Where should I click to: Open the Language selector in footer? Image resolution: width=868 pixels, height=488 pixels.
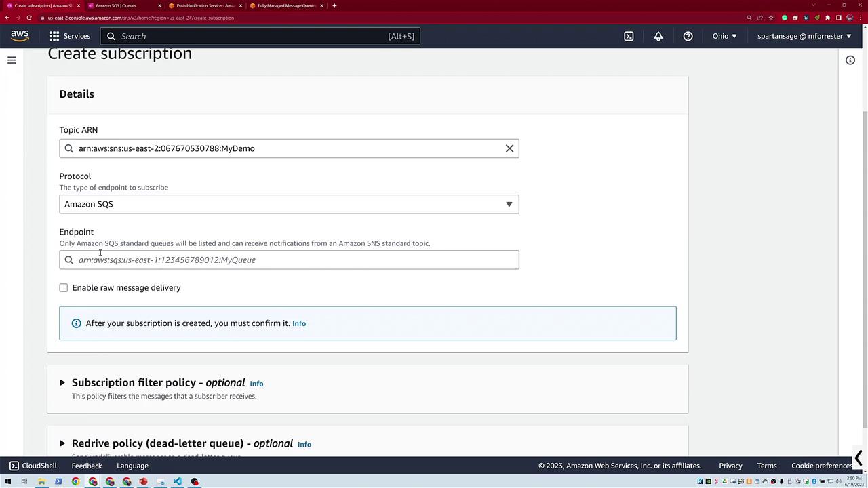tap(132, 466)
